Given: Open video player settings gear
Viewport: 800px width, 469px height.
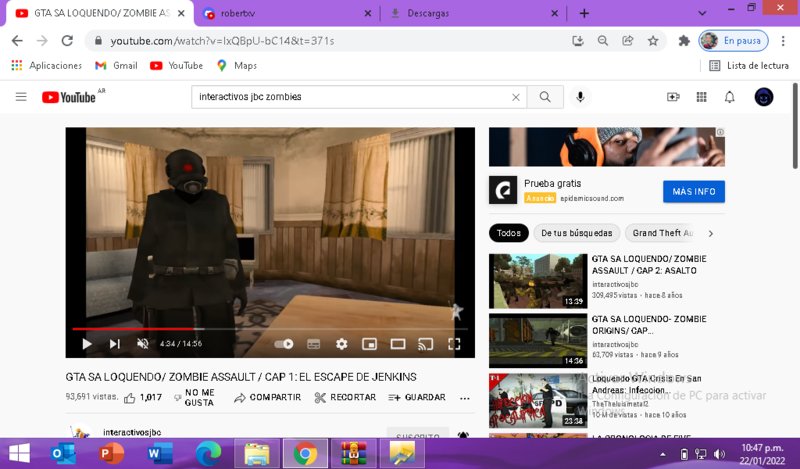Looking at the screenshot, I should [x=341, y=344].
